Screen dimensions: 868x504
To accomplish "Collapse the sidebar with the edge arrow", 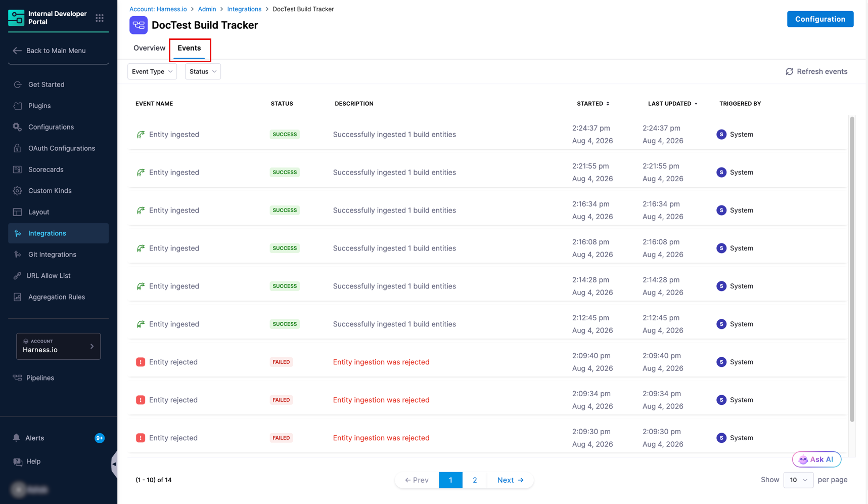I will click(114, 464).
